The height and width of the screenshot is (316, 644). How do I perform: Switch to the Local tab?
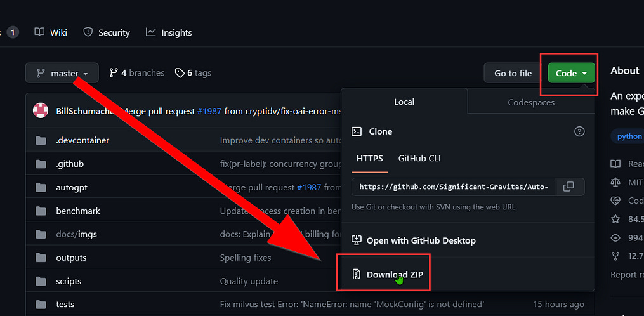pos(404,102)
